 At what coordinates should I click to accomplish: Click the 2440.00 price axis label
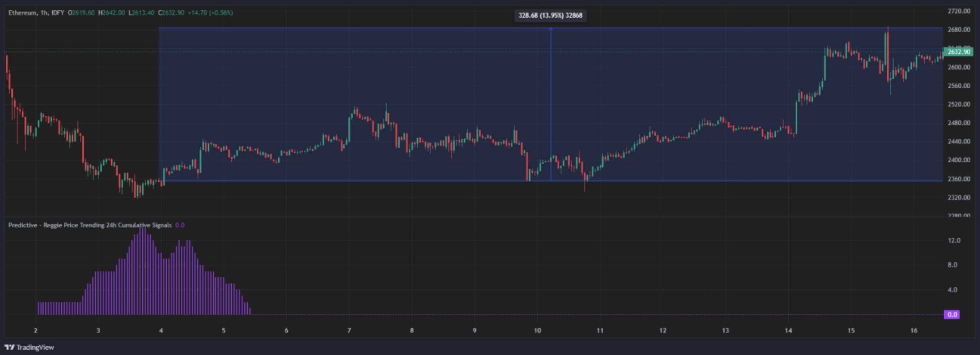(959, 142)
